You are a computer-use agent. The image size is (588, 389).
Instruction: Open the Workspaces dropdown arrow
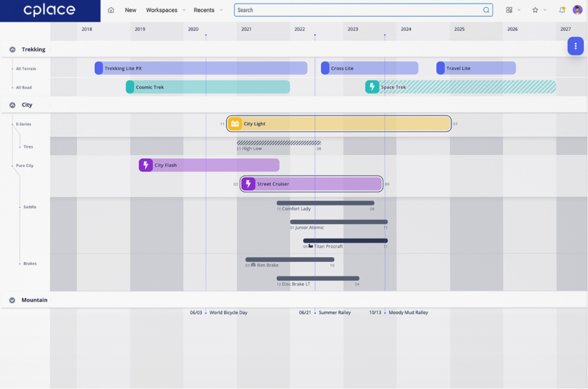point(184,10)
